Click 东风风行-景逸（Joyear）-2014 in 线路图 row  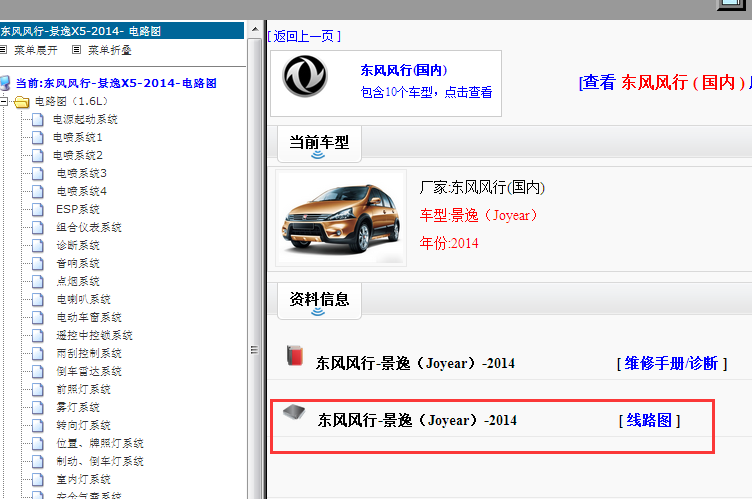coord(417,420)
